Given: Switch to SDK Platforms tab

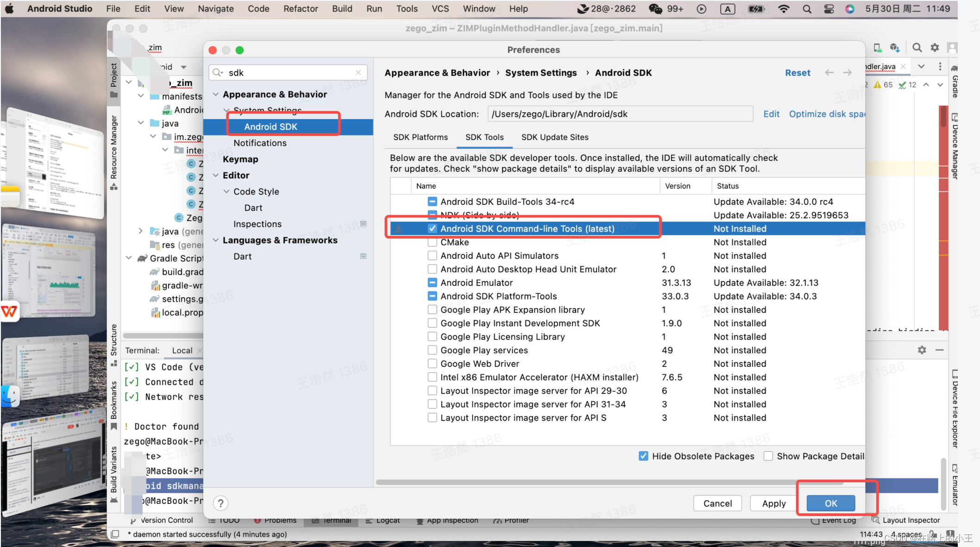Looking at the screenshot, I should coord(421,137).
